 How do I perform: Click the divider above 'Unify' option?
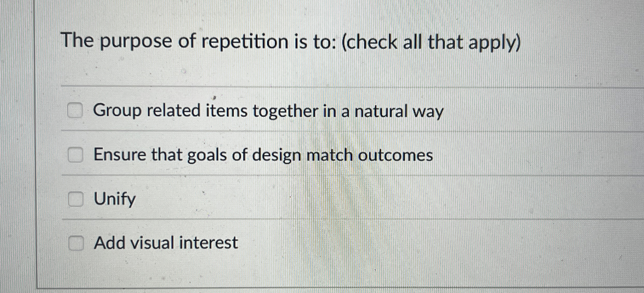tap(312, 175)
